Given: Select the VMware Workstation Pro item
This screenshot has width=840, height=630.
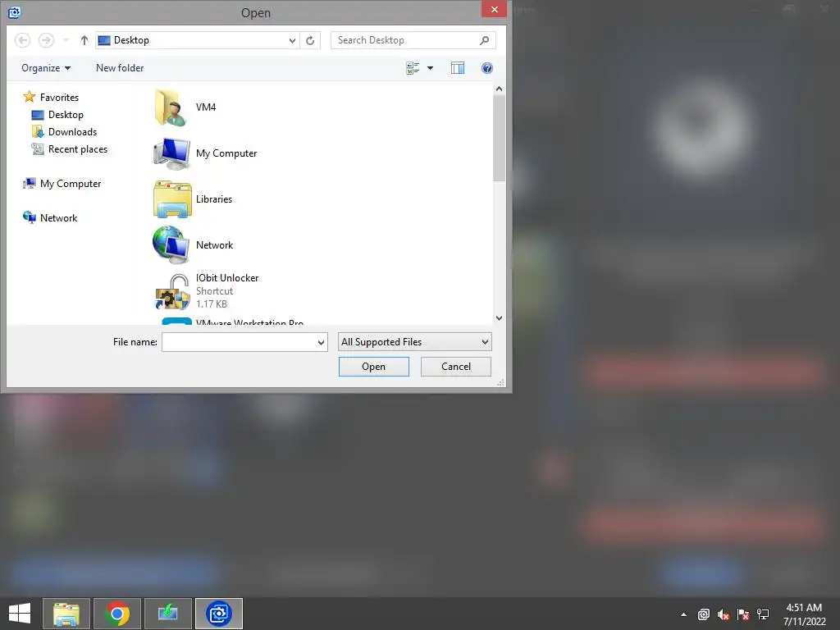Looking at the screenshot, I should coord(249,322).
